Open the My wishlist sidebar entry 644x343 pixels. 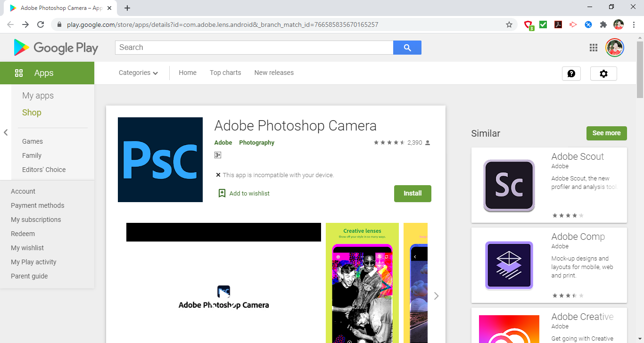point(27,248)
